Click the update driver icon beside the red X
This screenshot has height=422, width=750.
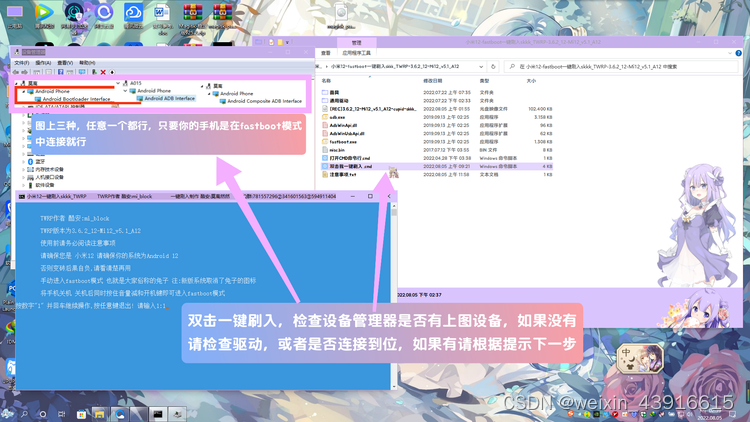pyautogui.click(x=94, y=72)
